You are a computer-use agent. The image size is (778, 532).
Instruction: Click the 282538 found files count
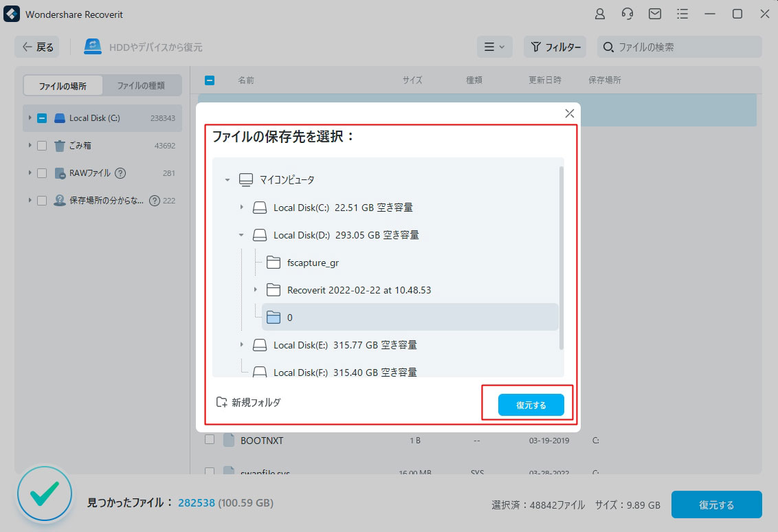(x=197, y=502)
